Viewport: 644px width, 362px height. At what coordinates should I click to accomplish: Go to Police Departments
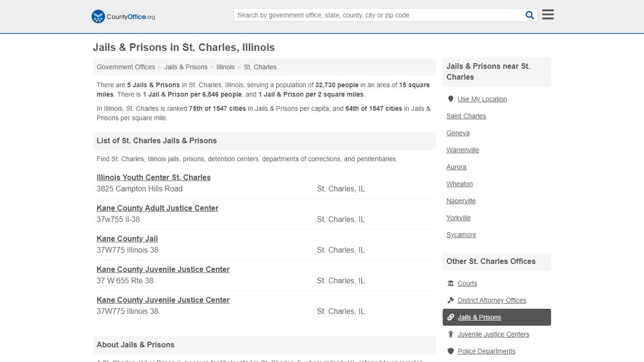coord(487,351)
